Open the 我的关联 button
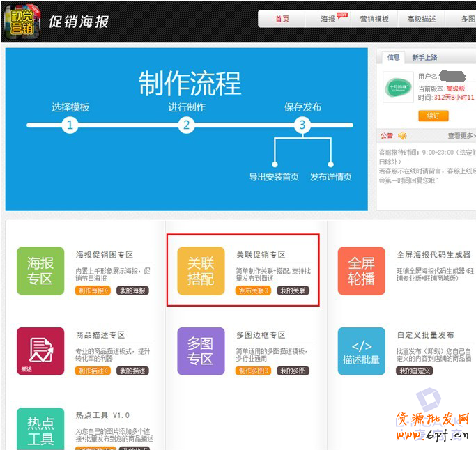The height and width of the screenshot is (450, 476). pos(293,290)
